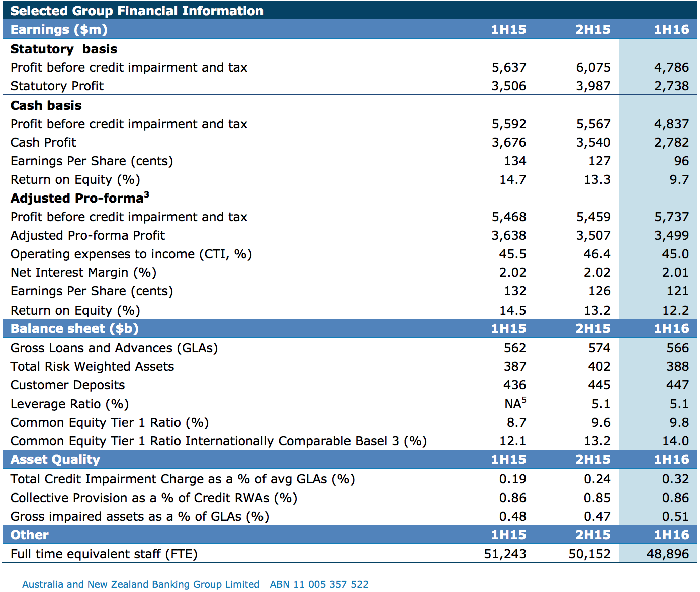Select the 'Customer Deposits' row label
The image size is (700, 592).
[68, 385]
